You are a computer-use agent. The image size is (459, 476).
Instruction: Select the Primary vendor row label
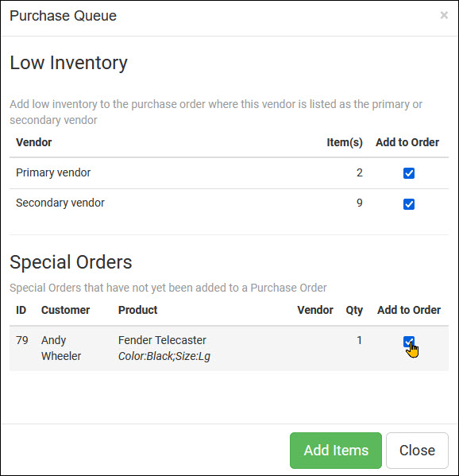[53, 172]
